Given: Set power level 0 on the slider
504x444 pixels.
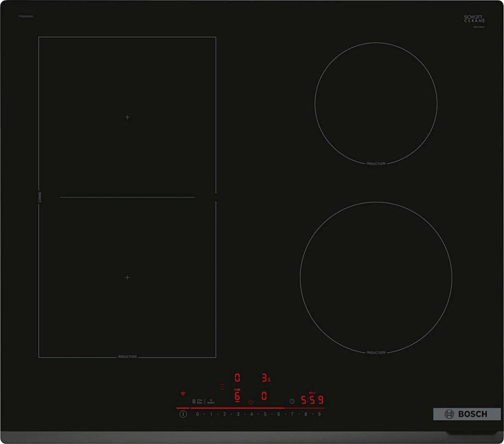Looking at the screenshot, I should coord(197,414).
